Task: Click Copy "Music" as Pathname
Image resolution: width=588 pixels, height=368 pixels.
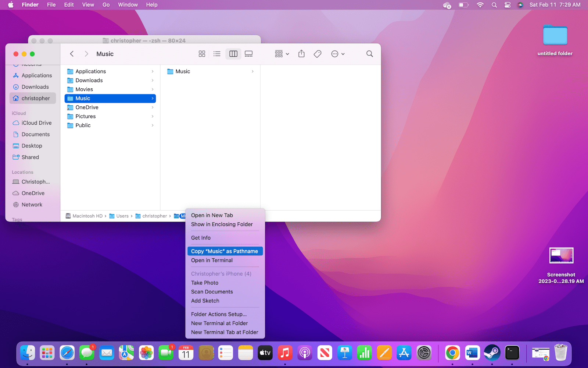Action: 225,251
